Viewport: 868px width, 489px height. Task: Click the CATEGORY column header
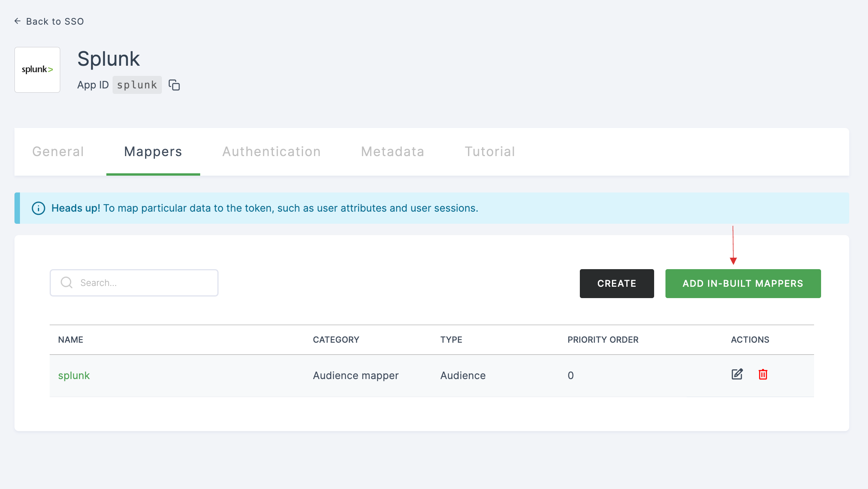coord(336,340)
